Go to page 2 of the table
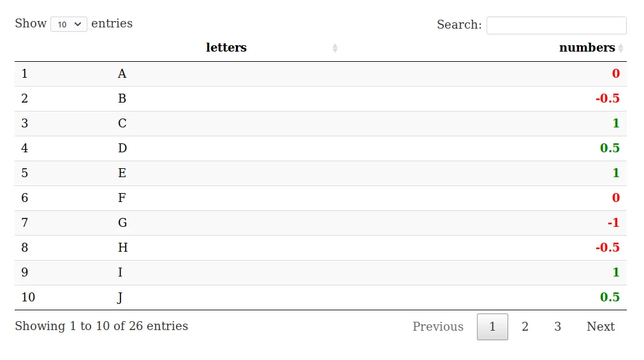Viewport: 644px width, 360px height. pyautogui.click(x=525, y=327)
